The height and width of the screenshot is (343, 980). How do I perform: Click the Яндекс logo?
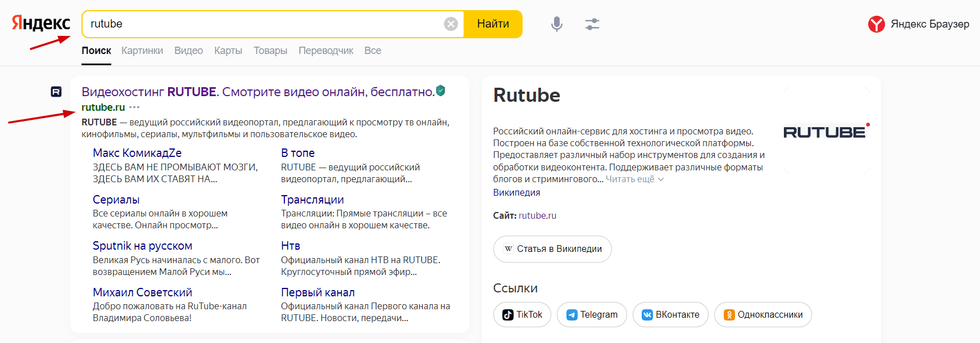pyautogui.click(x=41, y=24)
